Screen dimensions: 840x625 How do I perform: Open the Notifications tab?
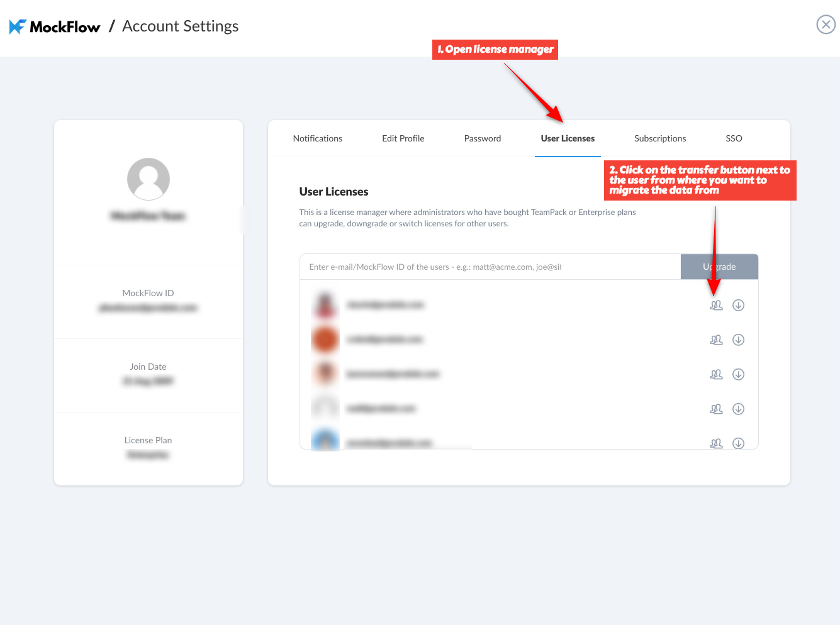pyautogui.click(x=318, y=138)
